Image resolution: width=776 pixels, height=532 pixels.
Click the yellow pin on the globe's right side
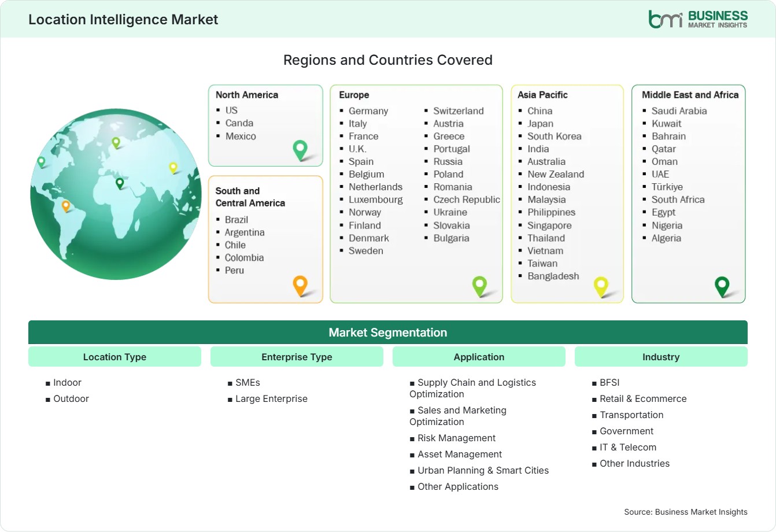(x=173, y=168)
